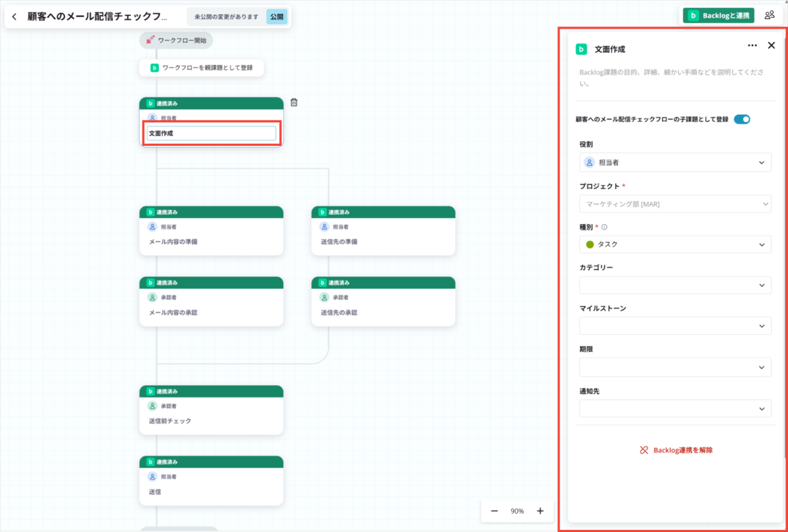788x532 pixels.
Task: Click the 未公開の変更があります notice
Action: pyautogui.click(x=227, y=16)
